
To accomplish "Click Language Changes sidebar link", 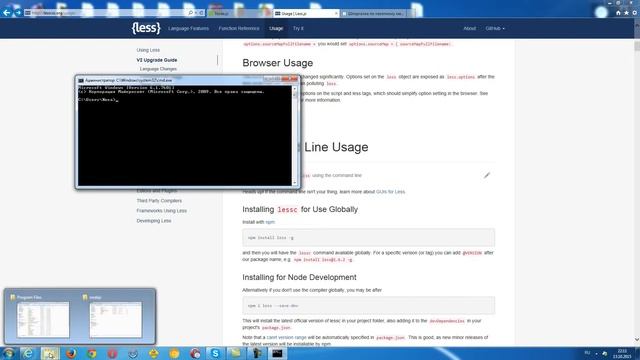I will coord(158,69).
